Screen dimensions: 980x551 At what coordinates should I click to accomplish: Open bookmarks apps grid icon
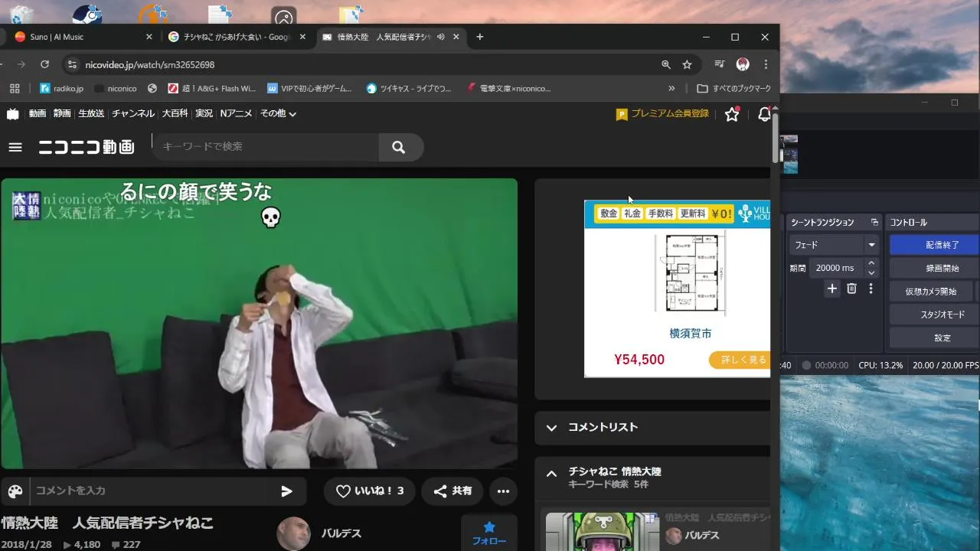point(13,88)
